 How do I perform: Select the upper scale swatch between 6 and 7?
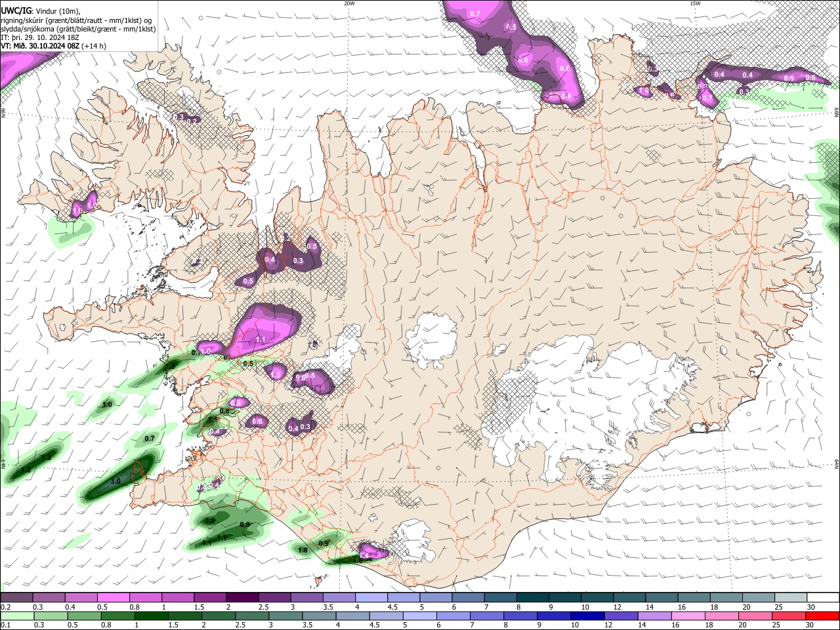pos(469,598)
